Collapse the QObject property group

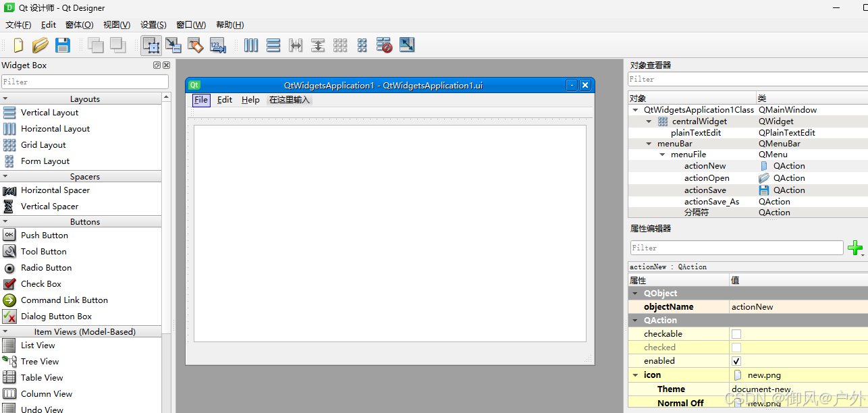click(x=635, y=294)
